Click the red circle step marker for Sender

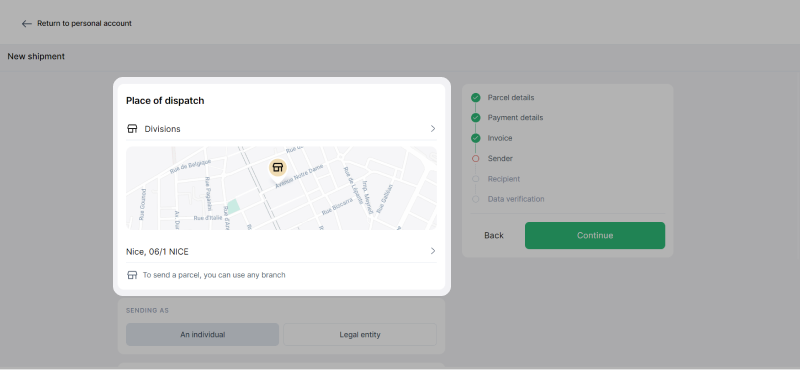click(x=476, y=159)
